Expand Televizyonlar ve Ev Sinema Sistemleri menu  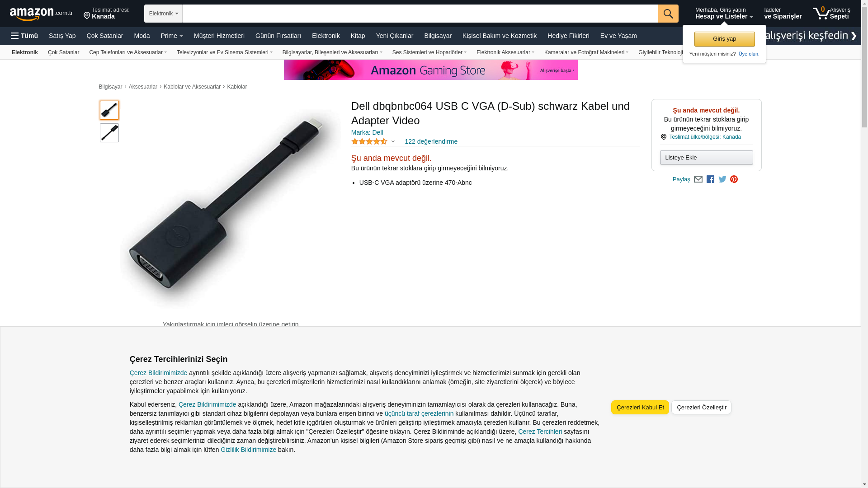[224, 52]
